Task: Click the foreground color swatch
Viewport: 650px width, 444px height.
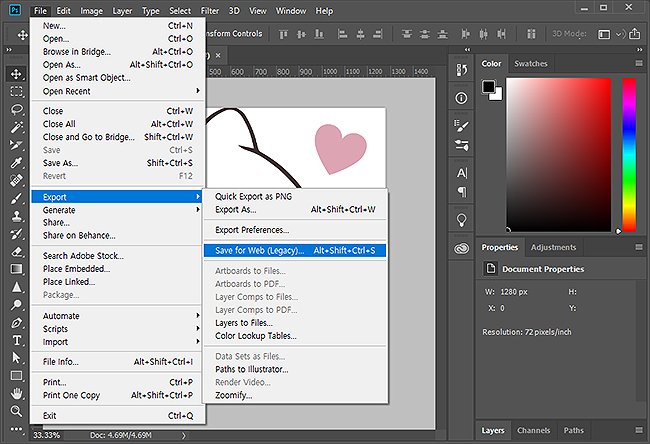Action: [488, 87]
